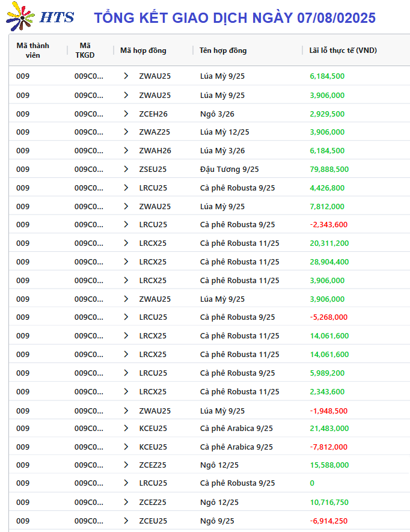Expand the row with profit 5,989,200
Viewport: 410px width, 532px height.
tap(126, 373)
